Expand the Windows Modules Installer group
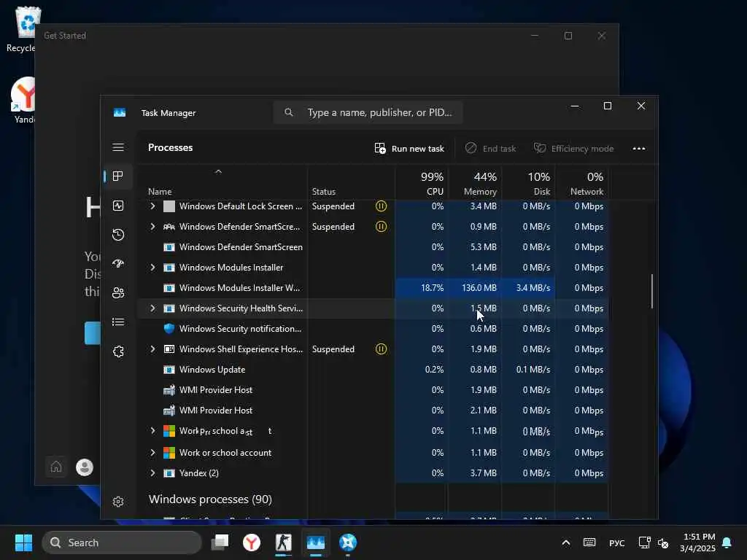Viewport: 747px width, 560px height. [x=152, y=268]
